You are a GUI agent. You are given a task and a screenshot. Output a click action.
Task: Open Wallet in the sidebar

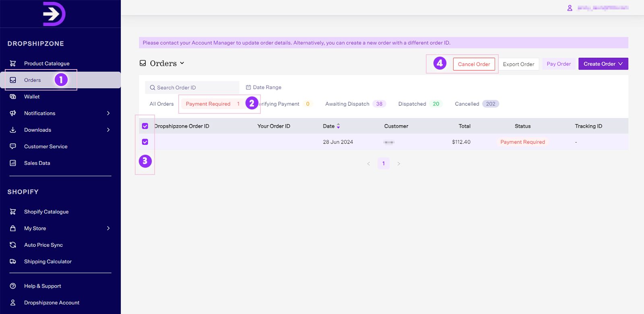tap(32, 96)
